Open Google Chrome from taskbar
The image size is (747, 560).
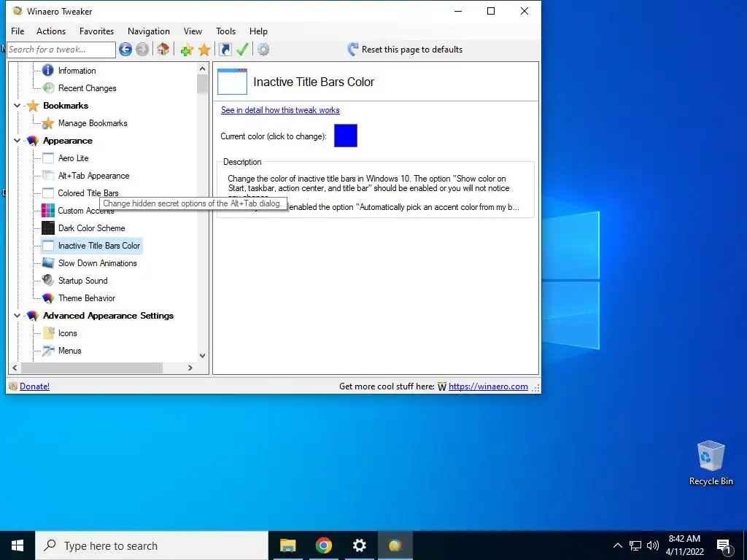coord(323,545)
